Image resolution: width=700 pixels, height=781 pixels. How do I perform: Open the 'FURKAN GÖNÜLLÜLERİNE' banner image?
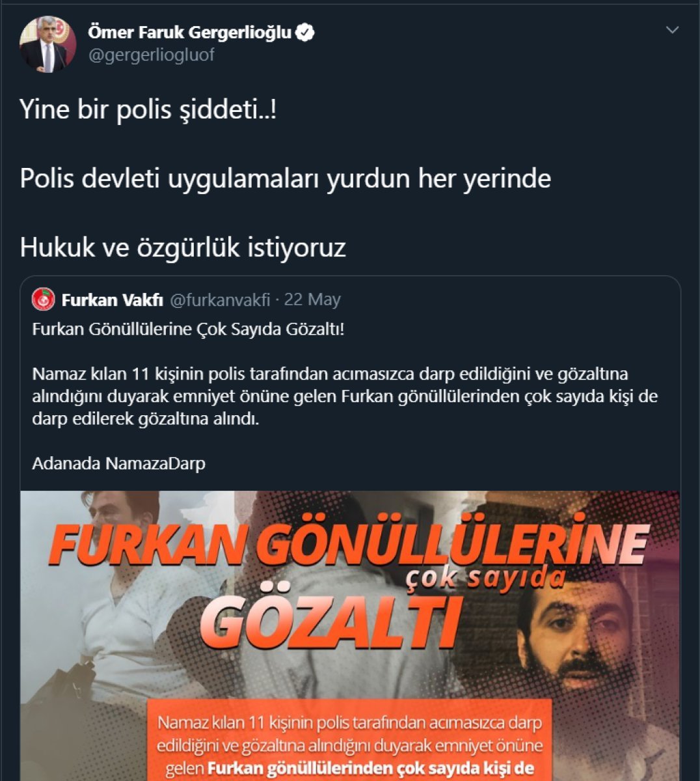pyautogui.click(x=350, y=636)
